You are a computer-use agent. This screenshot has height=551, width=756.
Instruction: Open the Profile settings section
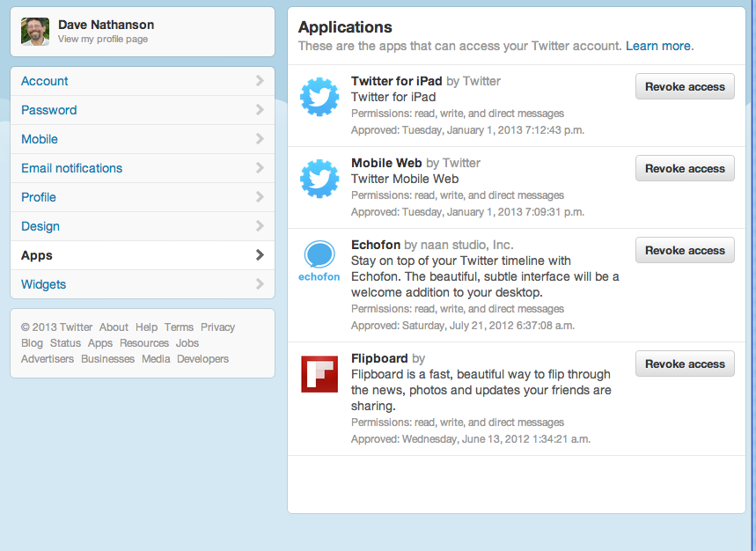(143, 197)
